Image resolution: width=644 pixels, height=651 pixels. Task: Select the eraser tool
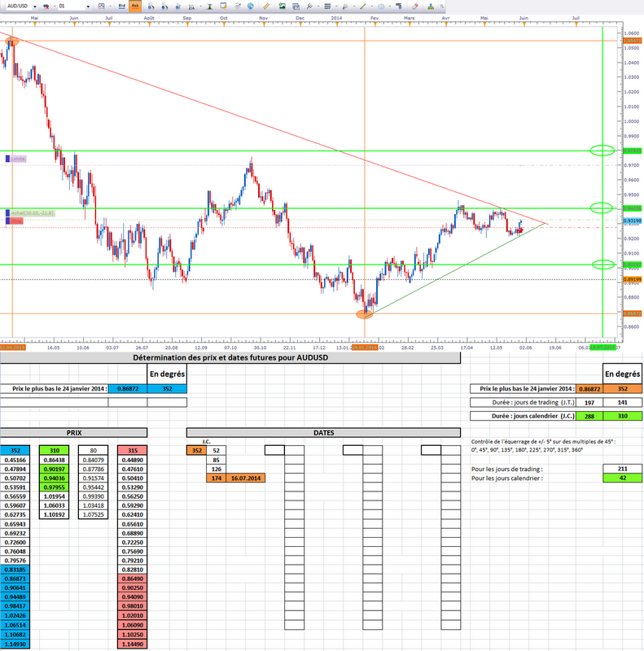414,7
